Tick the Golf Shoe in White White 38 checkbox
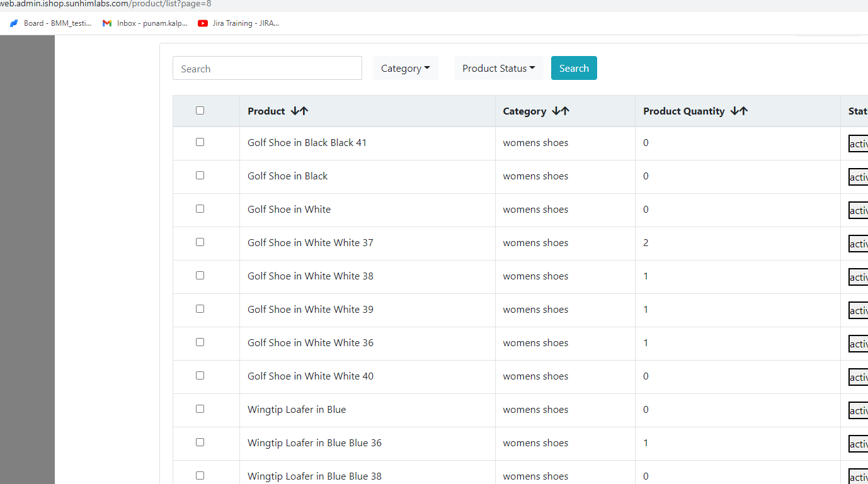This screenshot has width=868, height=484. click(200, 276)
